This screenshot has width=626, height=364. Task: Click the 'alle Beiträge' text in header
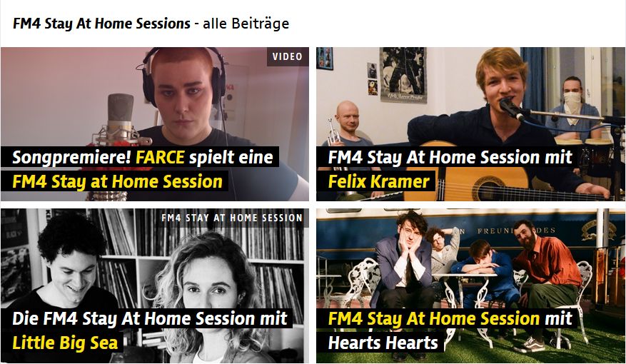246,24
